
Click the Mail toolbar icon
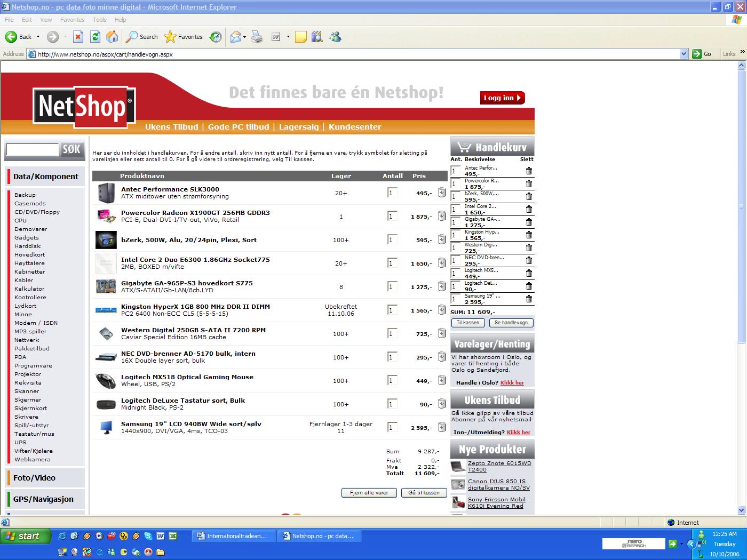point(235,37)
